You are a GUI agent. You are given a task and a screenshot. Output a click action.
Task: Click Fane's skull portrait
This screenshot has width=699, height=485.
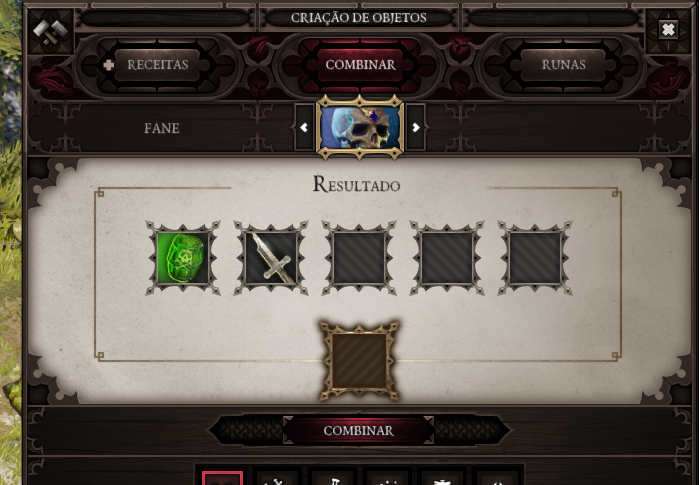click(360, 127)
